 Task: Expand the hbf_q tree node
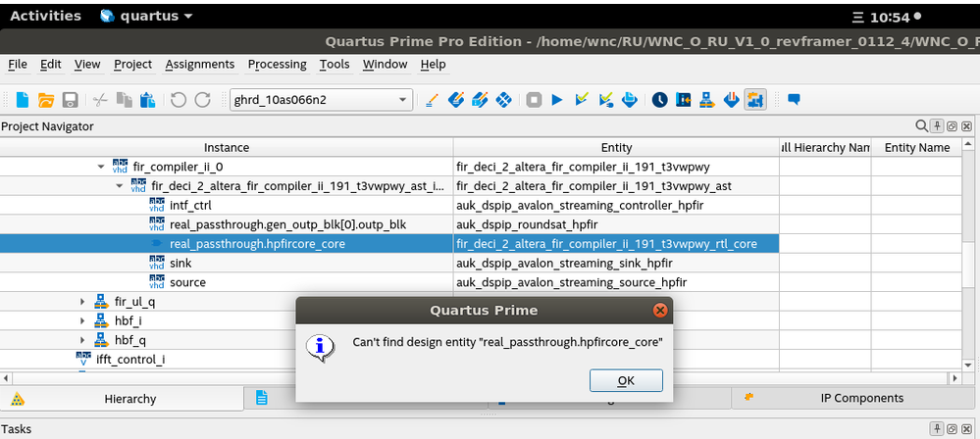[x=83, y=340]
